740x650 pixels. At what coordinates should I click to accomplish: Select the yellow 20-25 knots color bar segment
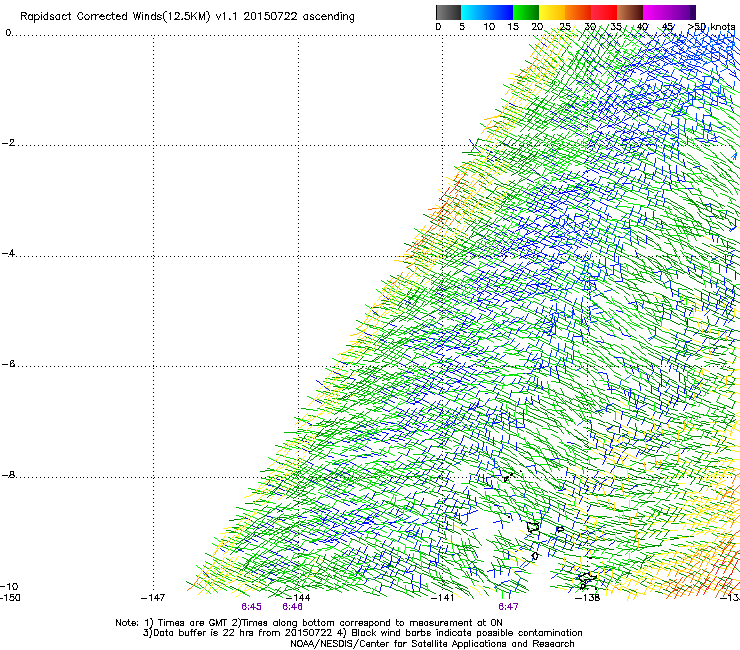[552, 12]
